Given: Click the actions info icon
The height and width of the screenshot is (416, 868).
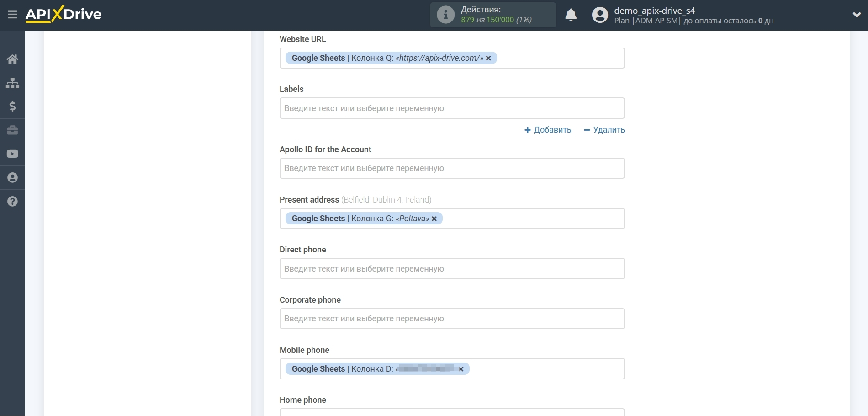Looking at the screenshot, I should pyautogui.click(x=445, y=15).
